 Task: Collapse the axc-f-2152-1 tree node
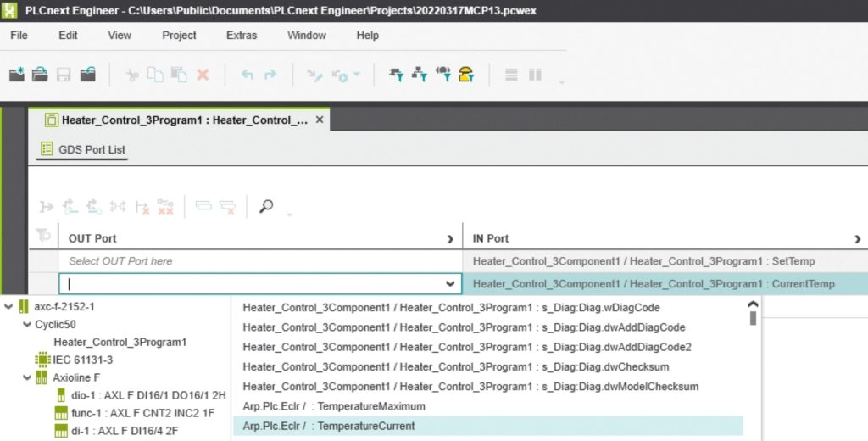8,306
